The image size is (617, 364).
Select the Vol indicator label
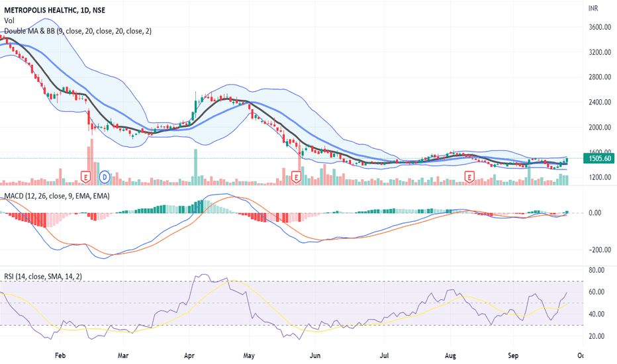pos(9,21)
